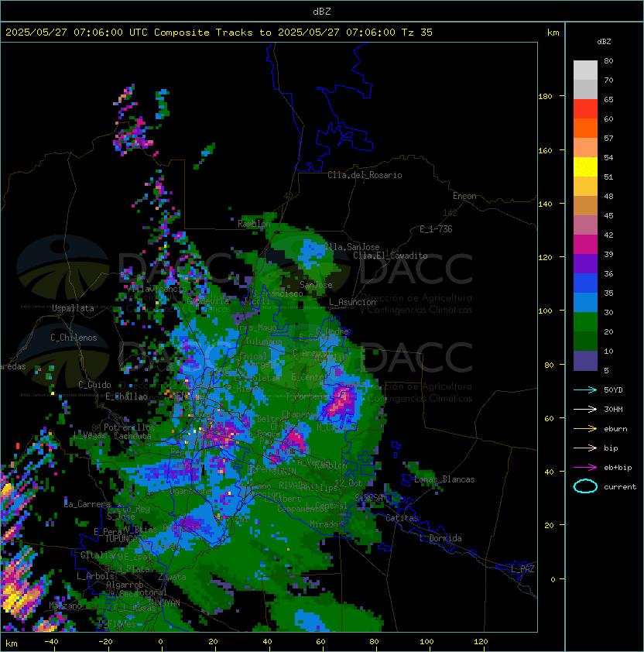Image resolution: width=644 pixels, height=652 pixels.
Task: Click the 0 tick on horizontal km axis
Action: (x=160, y=642)
